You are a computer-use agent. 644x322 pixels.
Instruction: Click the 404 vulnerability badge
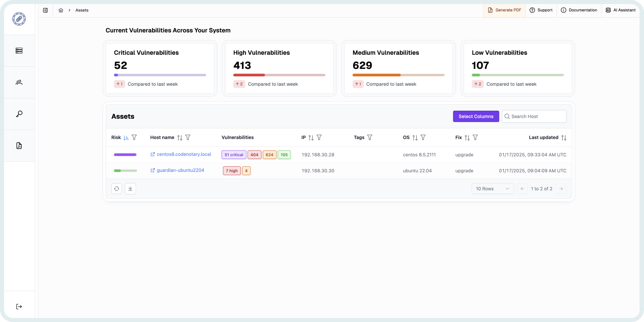254,155
